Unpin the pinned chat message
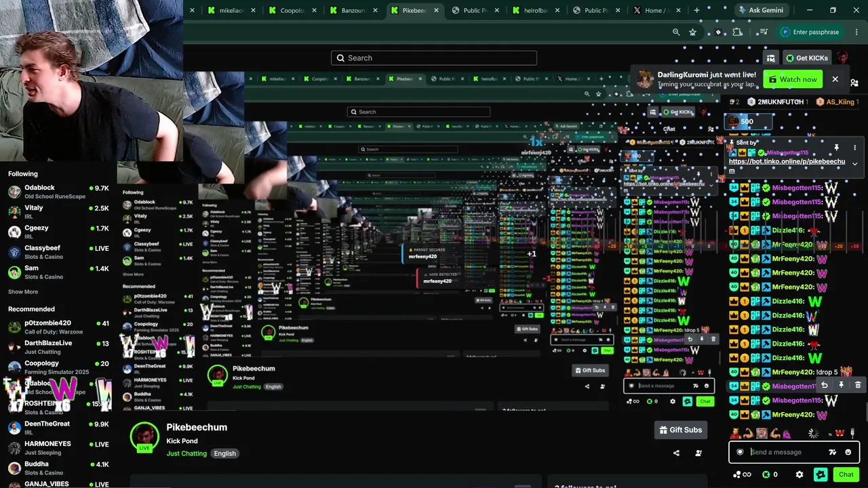 836,147
